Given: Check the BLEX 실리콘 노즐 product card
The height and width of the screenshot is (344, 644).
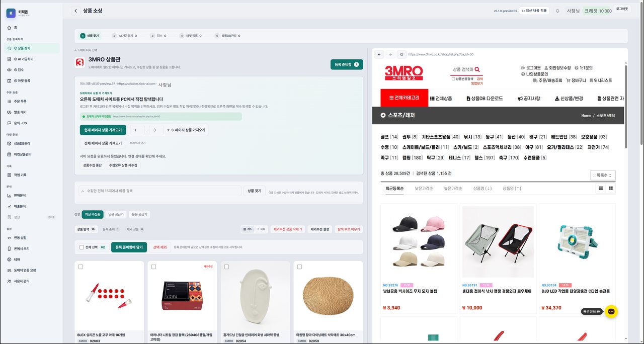Looking at the screenshot, I should pos(80,267).
